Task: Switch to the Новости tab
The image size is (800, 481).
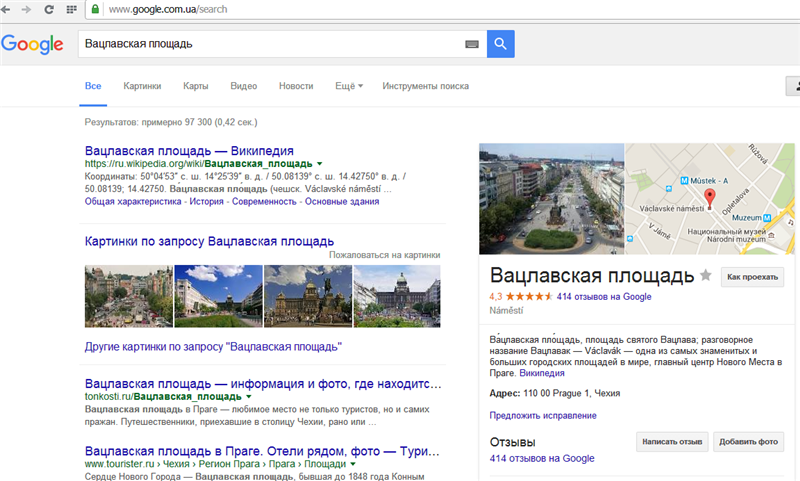Action: pyautogui.click(x=296, y=86)
